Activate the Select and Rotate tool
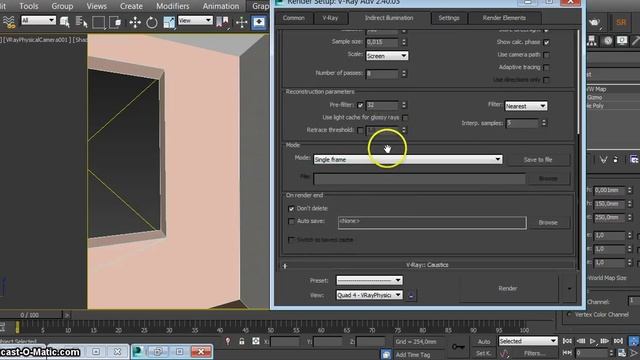This screenshot has width=640, height=360. [152, 22]
